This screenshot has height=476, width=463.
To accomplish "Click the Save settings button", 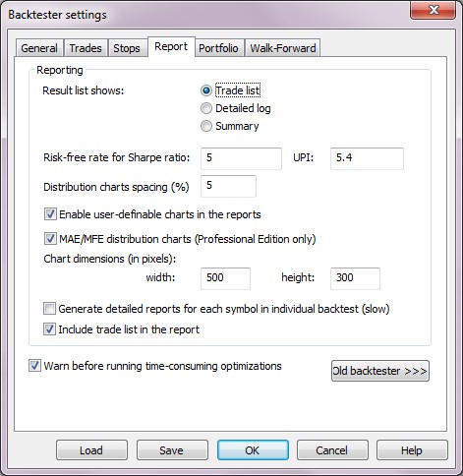I will point(172,450).
